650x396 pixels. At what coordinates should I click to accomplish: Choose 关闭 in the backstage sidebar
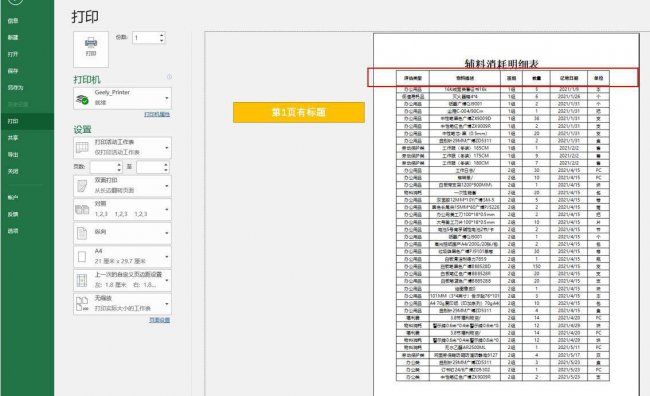pyautogui.click(x=13, y=171)
